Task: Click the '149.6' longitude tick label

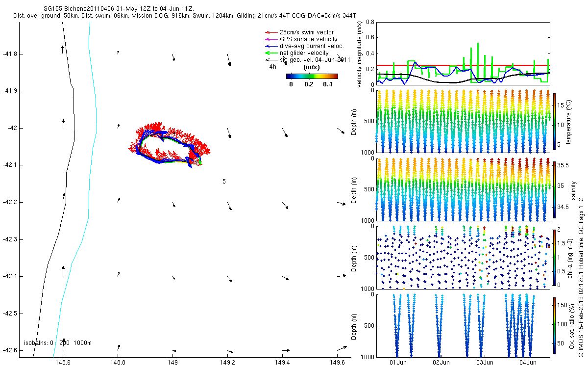Action: click(x=338, y=363)
